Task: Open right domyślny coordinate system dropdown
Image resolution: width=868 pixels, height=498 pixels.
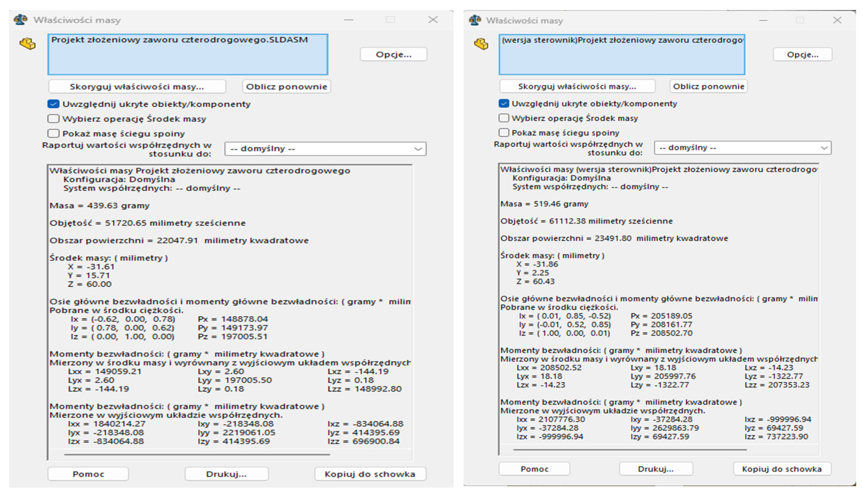Action: (x=742, y=148)
